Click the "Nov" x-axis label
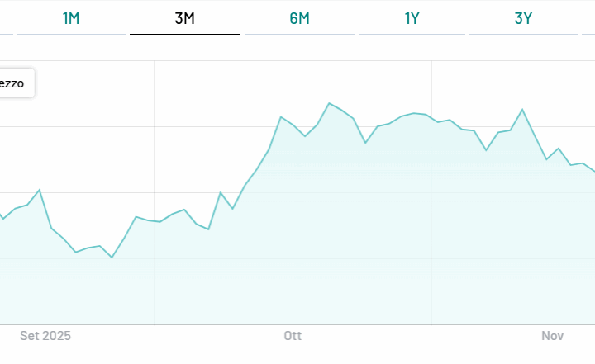This screenshot has height=364, width=595. [553, 336]
